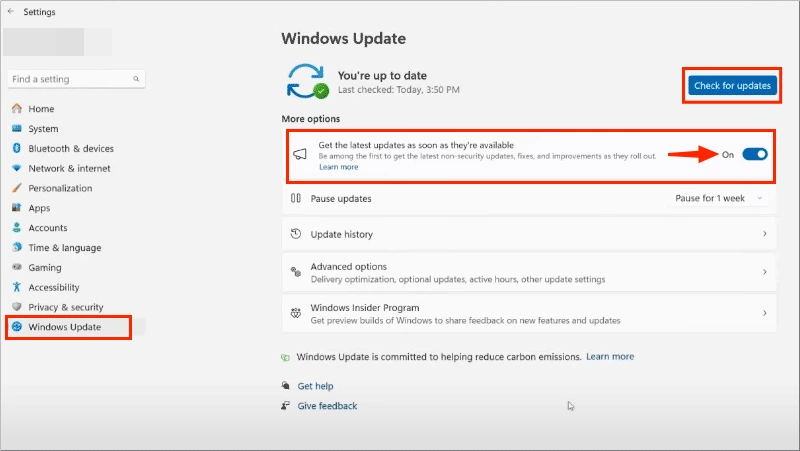The height and width of the screenshot is (451, 800).
Task: Open Update history row
Action: tap(529, 234)
